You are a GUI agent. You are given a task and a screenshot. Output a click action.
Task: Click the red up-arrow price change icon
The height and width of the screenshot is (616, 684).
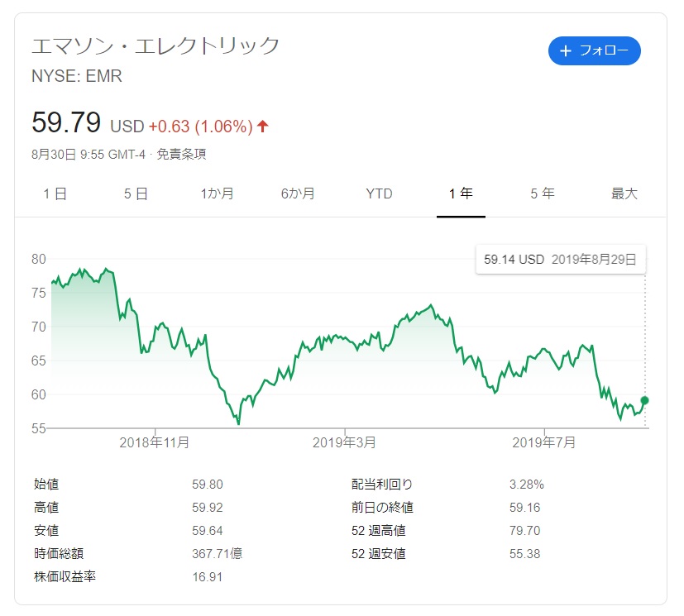coord(263,127)
